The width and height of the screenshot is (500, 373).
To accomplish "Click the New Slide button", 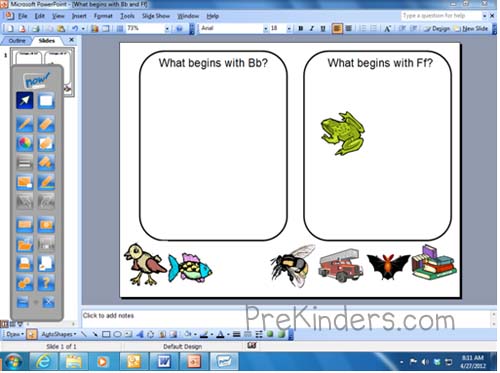I will [472, 29].
